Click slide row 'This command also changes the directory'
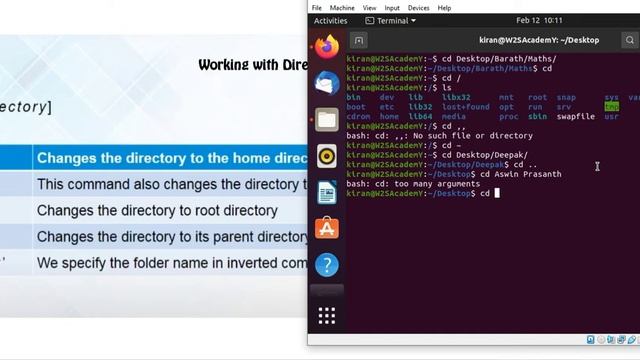The height and width of the screenshot is (360, 640). pyautogui.click(x=172, y=184)
